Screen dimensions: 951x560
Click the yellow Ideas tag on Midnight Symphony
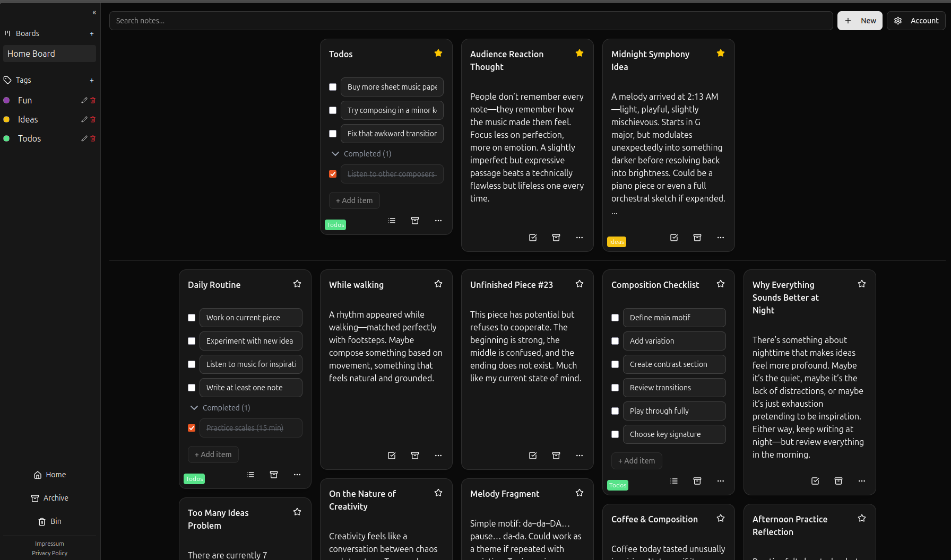tap(616, 242)
